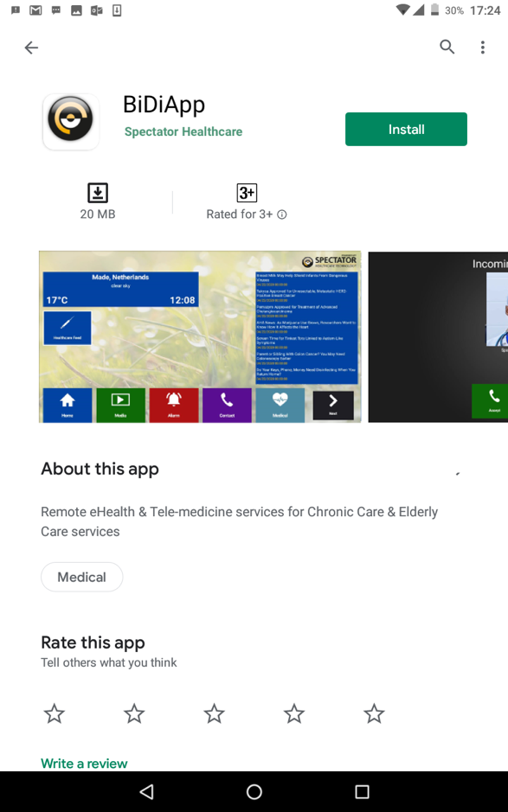
Task: Open the first app screenshot thumbnail
Action: pyautogui.click(x=200, y=336)
